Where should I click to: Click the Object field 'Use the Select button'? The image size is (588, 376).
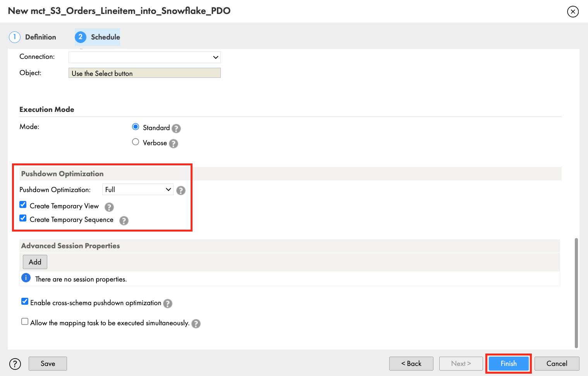[144, 73]
